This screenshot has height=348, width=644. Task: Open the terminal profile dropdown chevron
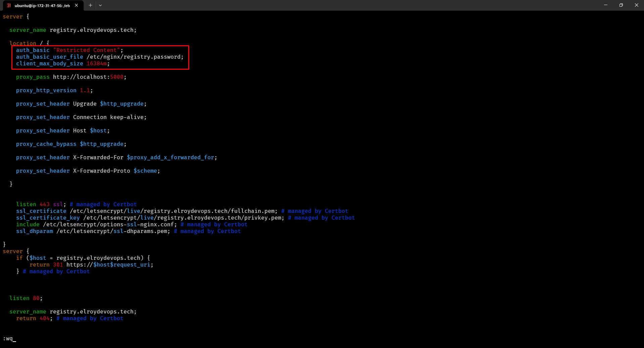pyautogui.click(x=100, y=5)
